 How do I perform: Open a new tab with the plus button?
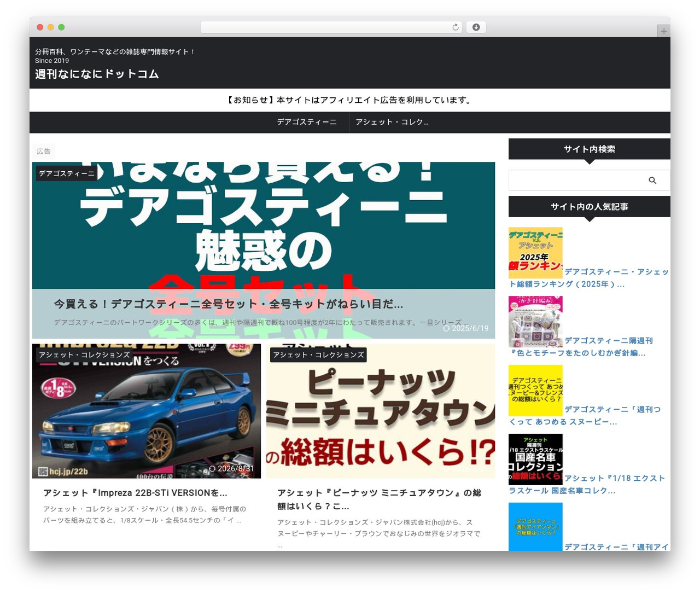pyautogui.click(x=663, y=31)
